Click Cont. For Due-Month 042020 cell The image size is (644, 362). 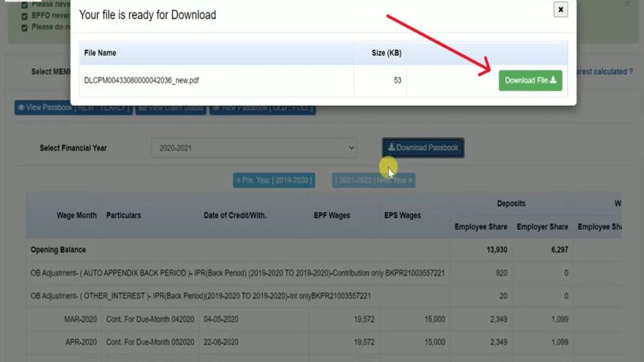150,319
